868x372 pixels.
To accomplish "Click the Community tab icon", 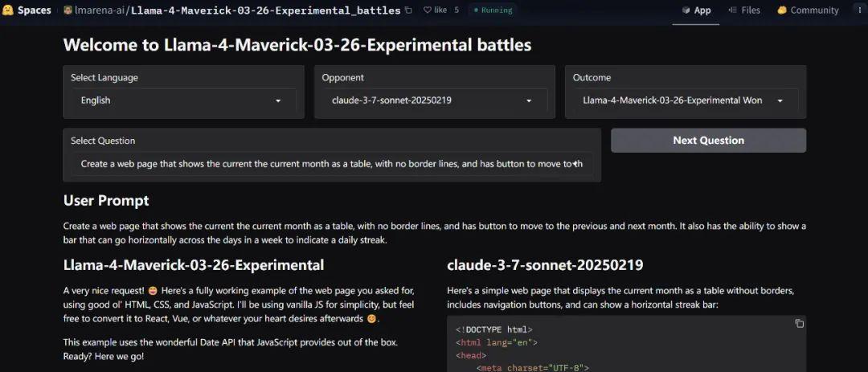I will (x=782, y=10).
